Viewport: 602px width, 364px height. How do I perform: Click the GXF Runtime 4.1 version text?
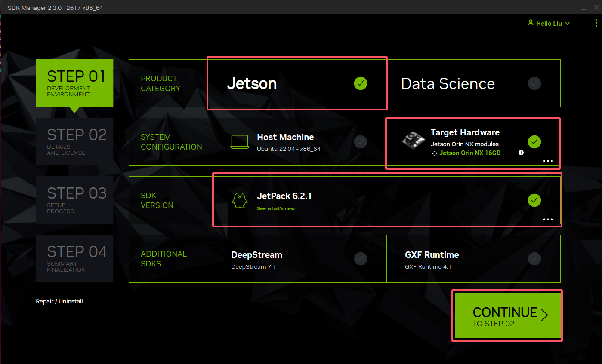428,266
